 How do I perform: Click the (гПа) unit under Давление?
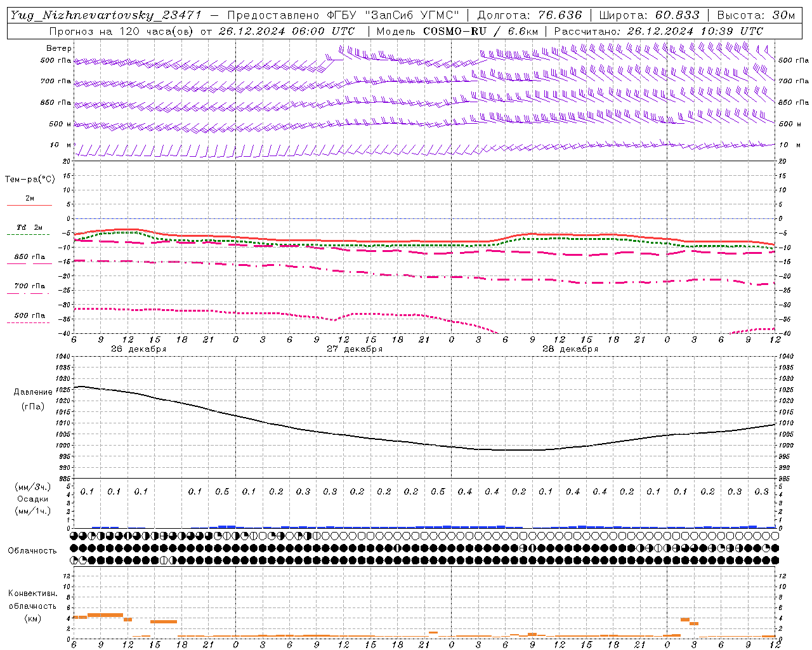[33, 406]
